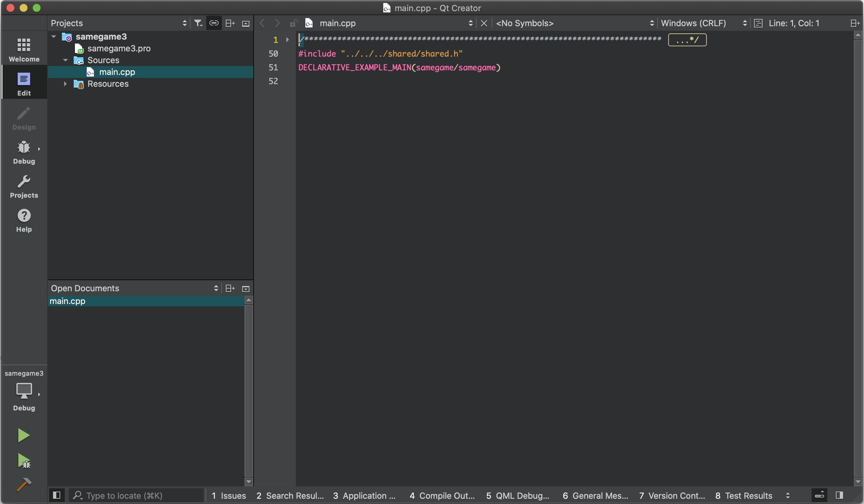Collapse the Sources folder
Viewport: 864px width, 504px height.
point(65,60)
